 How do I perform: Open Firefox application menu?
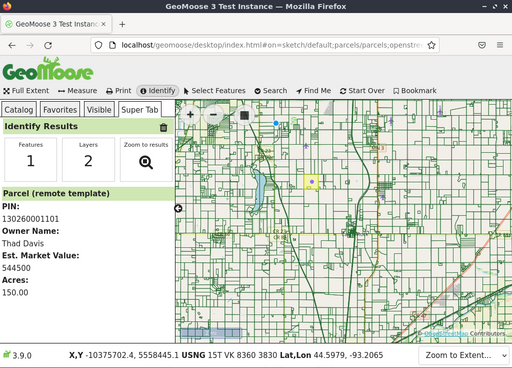(500, 45)
